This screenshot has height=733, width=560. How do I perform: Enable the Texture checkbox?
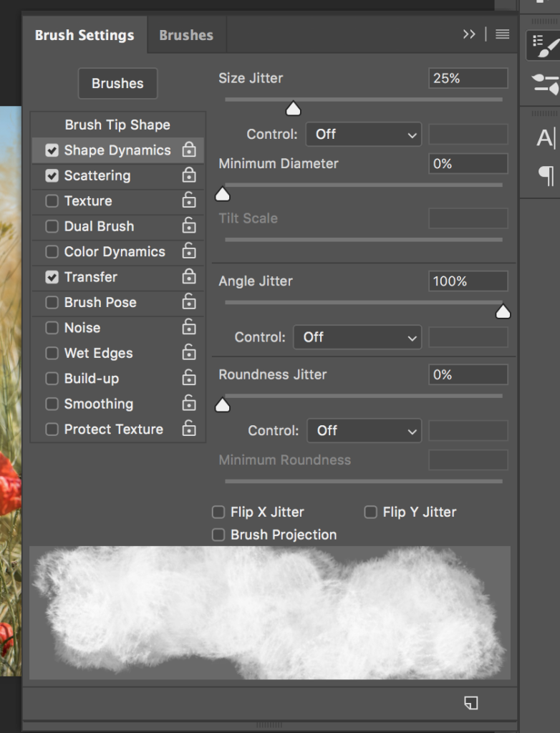[52, 201]
